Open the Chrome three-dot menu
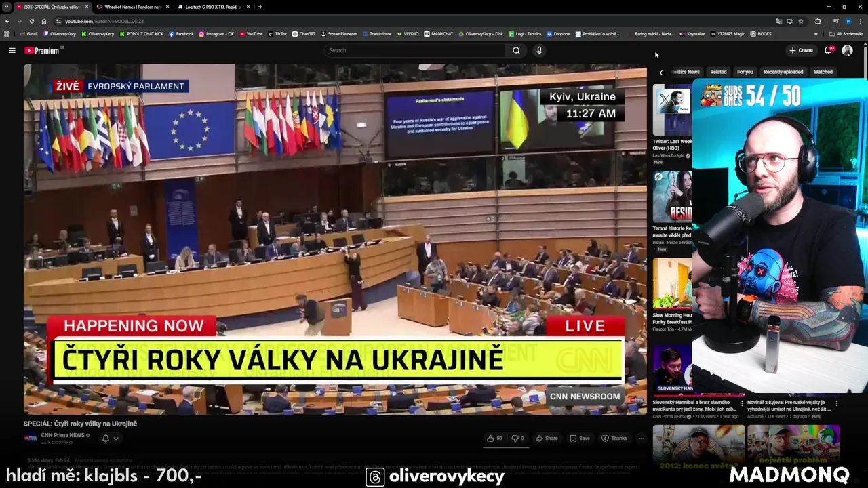Image resolution: width=868 pixels, height=488 pixels. [x=861, y=21]
